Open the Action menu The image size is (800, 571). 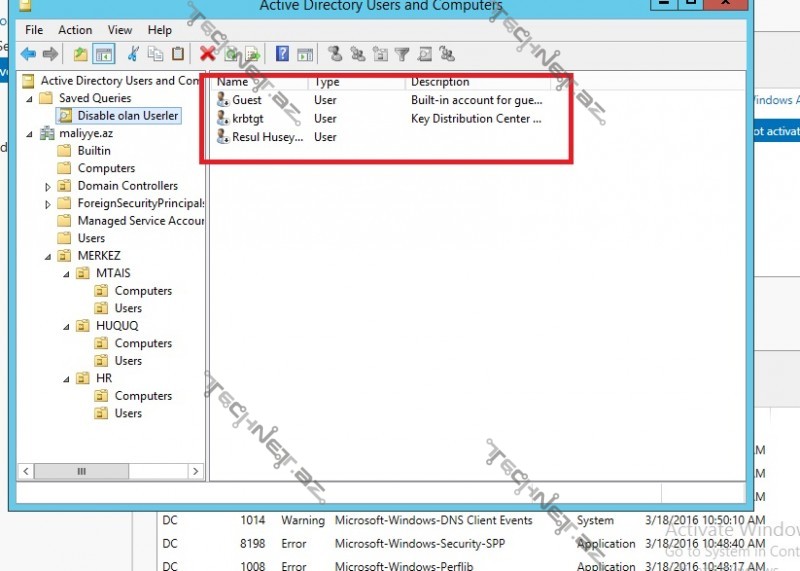coord(75,30)
